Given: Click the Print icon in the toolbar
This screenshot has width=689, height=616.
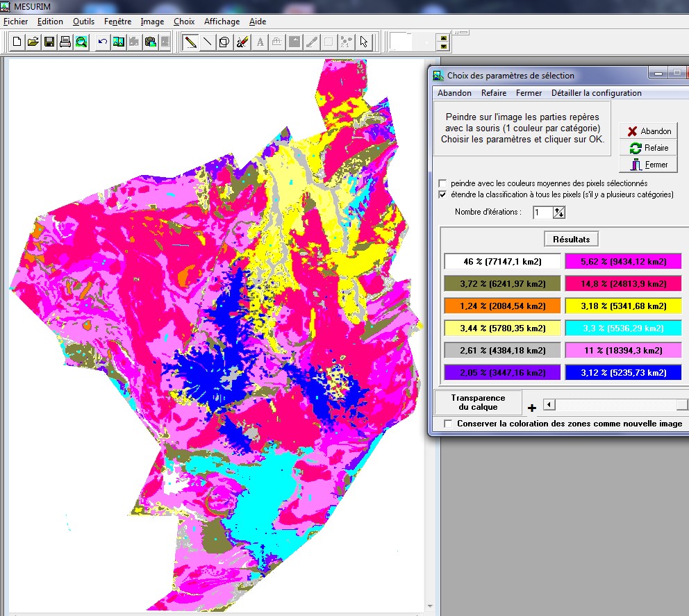Looking at the screenshot, I should point(65,42).
